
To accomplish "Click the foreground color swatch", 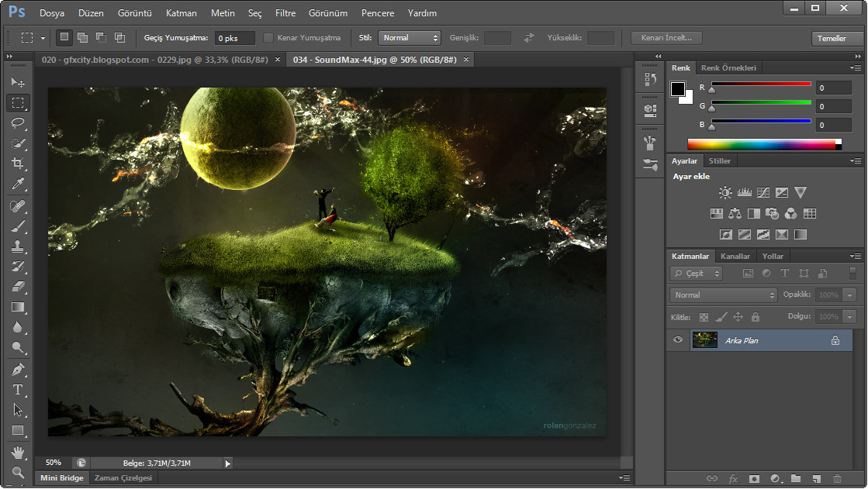I will [x=678, y=89].
